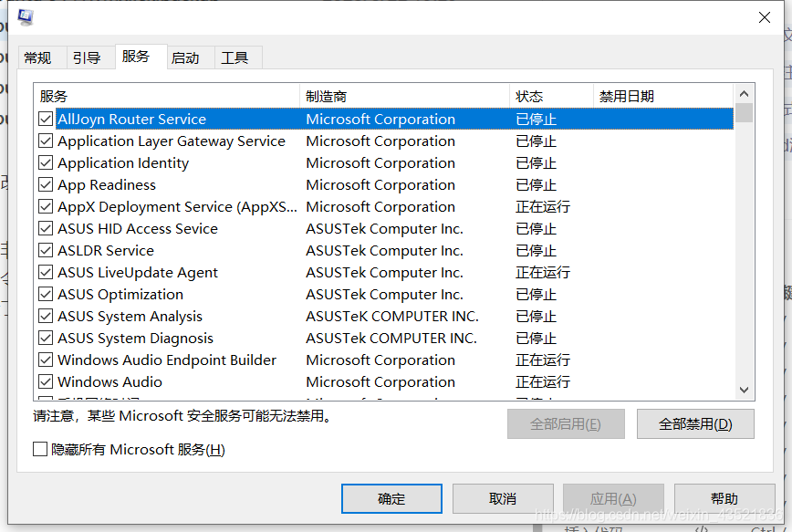Disable Windows Audio Endpoint Builder checkbox
792x532 pixels.
[x=46, y=360]
